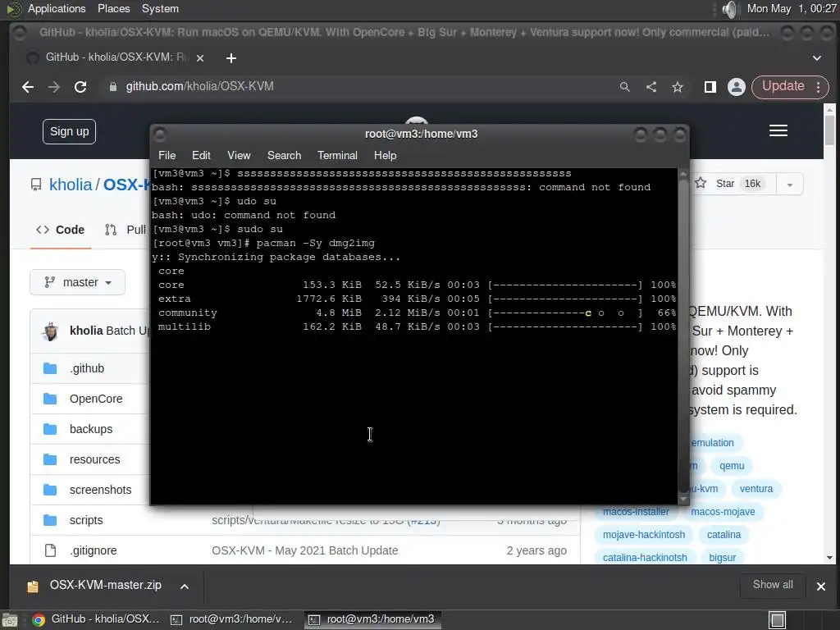Open GitHub hamburger navigation menu
This screenshot has width=840, height=630.
[x=778, y=130]
